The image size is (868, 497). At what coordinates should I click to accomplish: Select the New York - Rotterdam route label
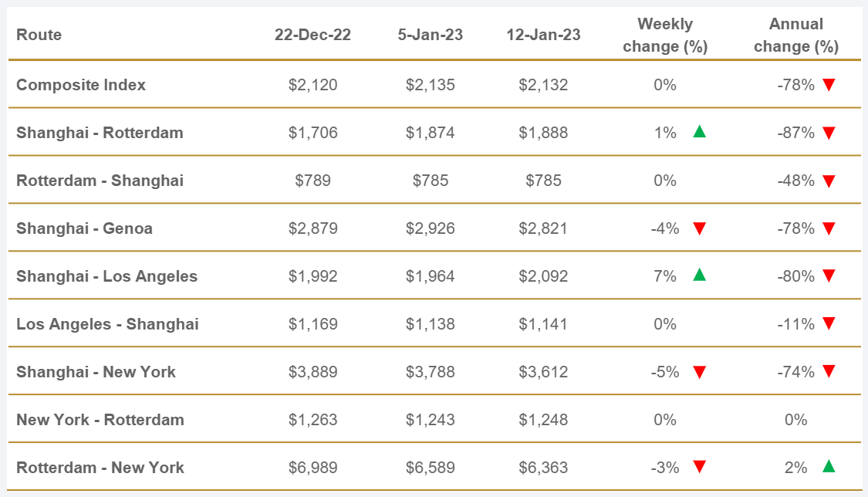tap(100, 420)
